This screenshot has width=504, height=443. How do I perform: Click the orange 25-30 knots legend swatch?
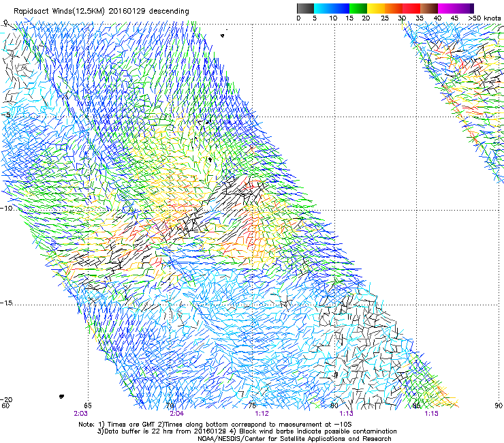(x=394, y=8)
